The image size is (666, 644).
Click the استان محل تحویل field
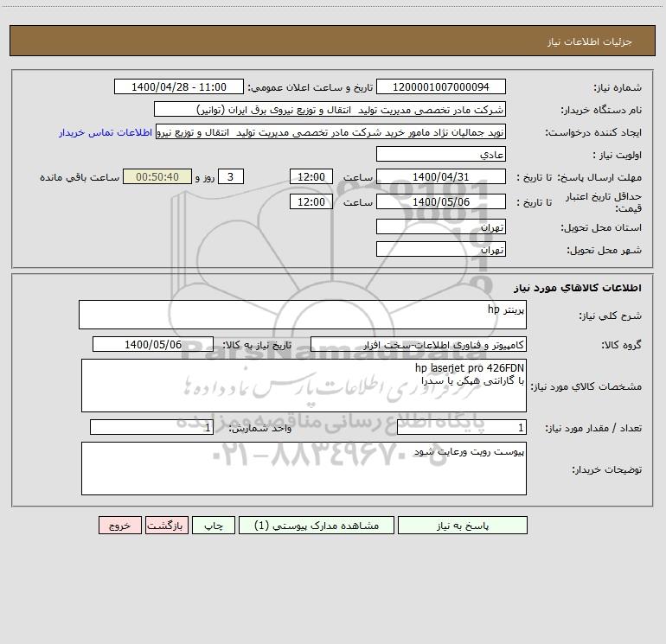[441, 226]
